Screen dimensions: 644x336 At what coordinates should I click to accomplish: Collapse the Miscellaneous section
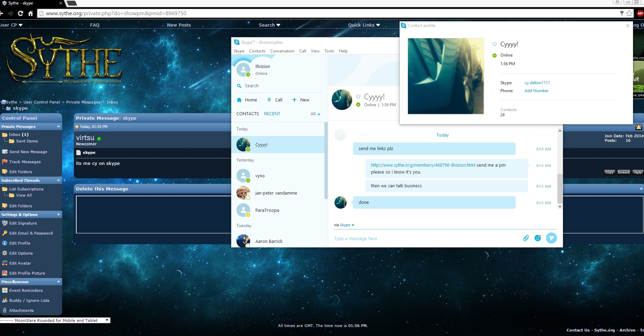click(x=58, y=282)
